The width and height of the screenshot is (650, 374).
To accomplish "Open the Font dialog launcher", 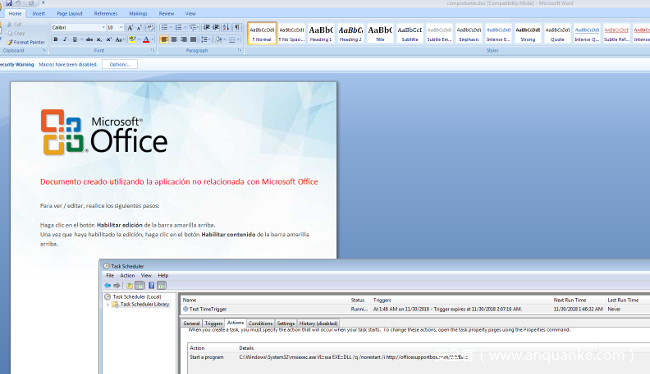I will pyautogui.click(x=153, y=50).
